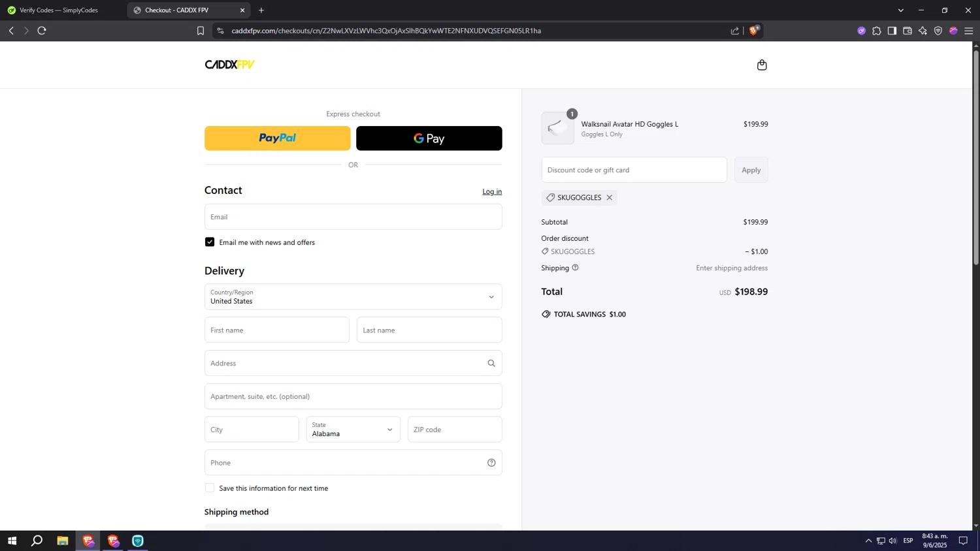980x551 pixels.
Task: Bookmark this page icon in address bar
Action: tap(201, 31)
